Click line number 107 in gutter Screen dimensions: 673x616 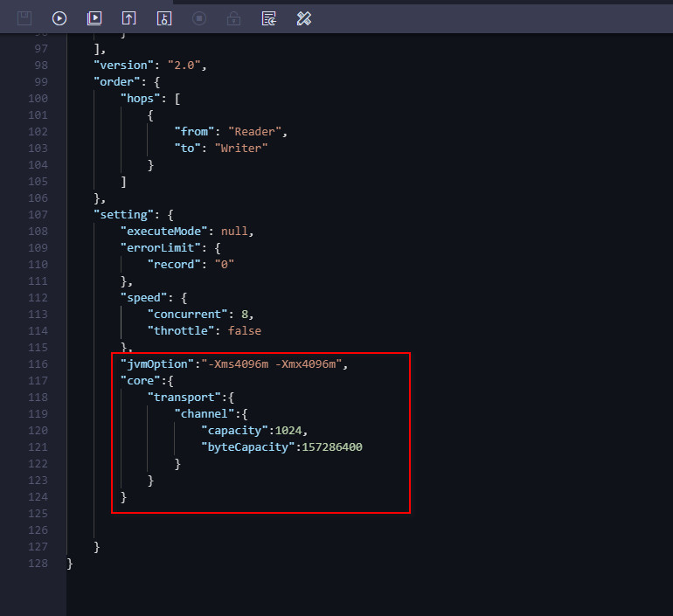pyautogui.click(x=38, y=214)
